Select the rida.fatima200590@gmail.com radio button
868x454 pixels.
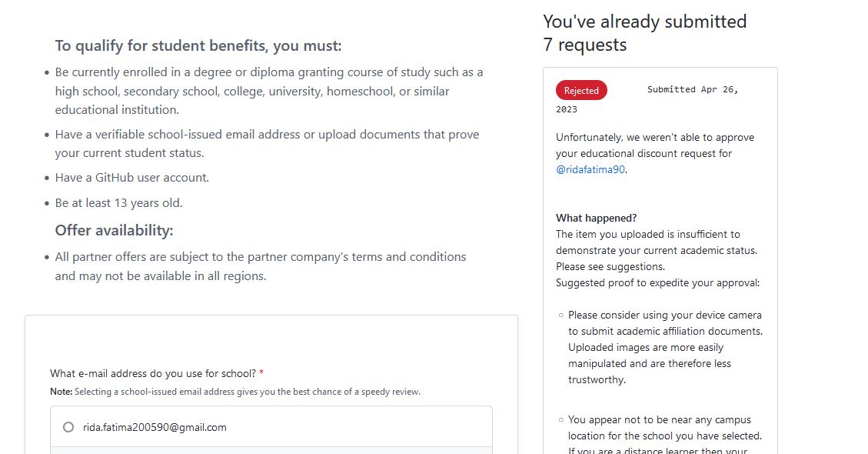pyautogui.click(x=68, y=427)
